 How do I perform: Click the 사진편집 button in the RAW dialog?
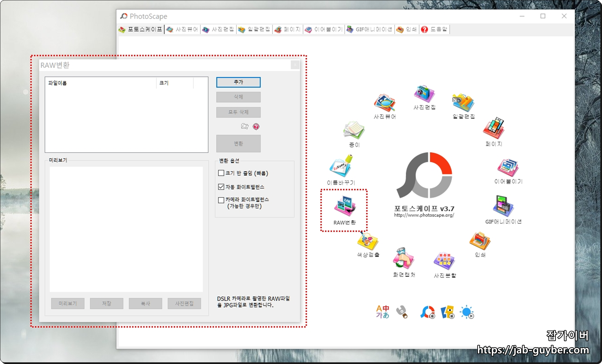(184, 304)
